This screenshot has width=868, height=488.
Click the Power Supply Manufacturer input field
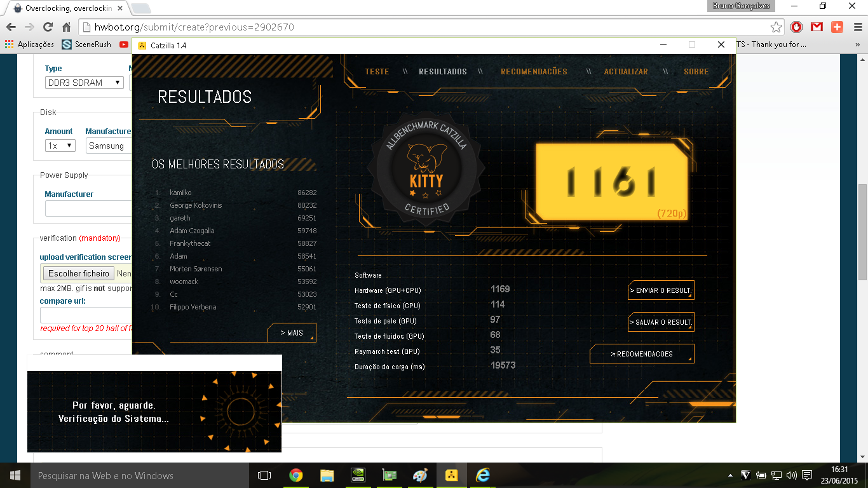88,208
